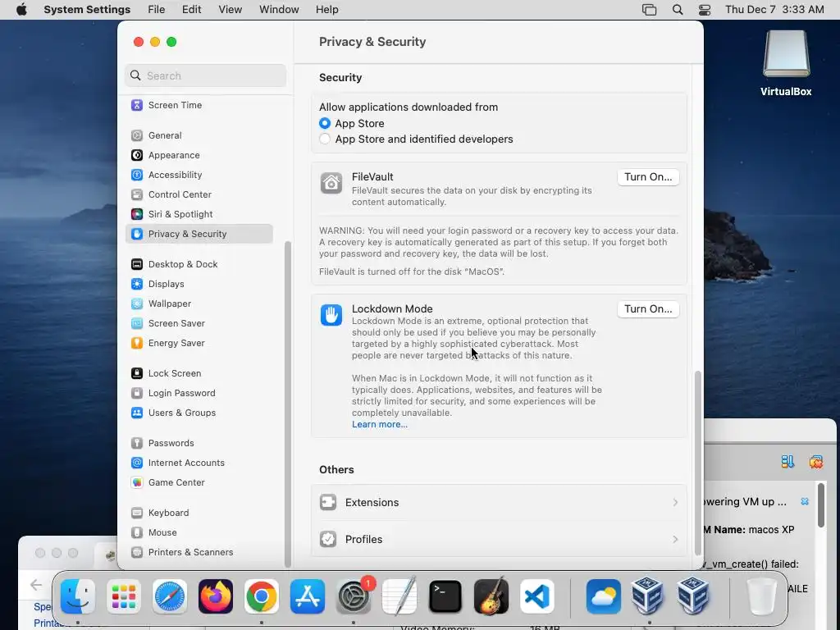
Task: Click System Settings icon in the Dock
Action: click(x=354, y=596)
